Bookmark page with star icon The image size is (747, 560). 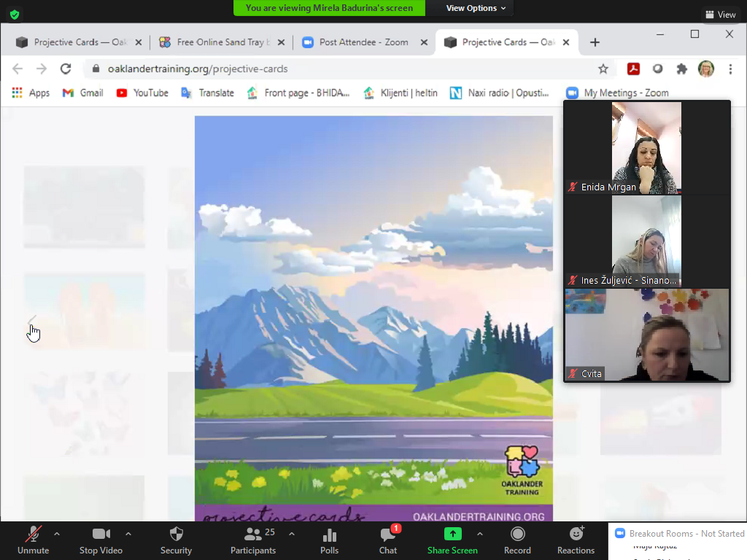click(x=603, y=69)
